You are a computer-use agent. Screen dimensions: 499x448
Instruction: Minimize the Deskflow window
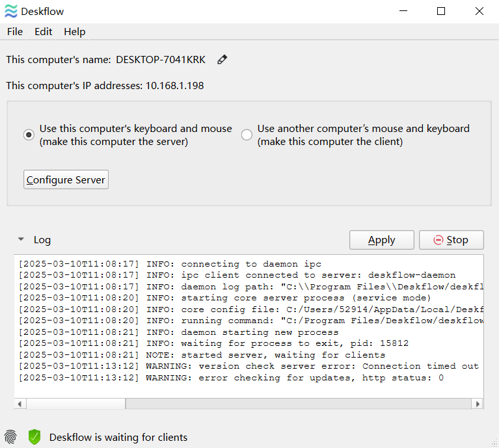403,11
